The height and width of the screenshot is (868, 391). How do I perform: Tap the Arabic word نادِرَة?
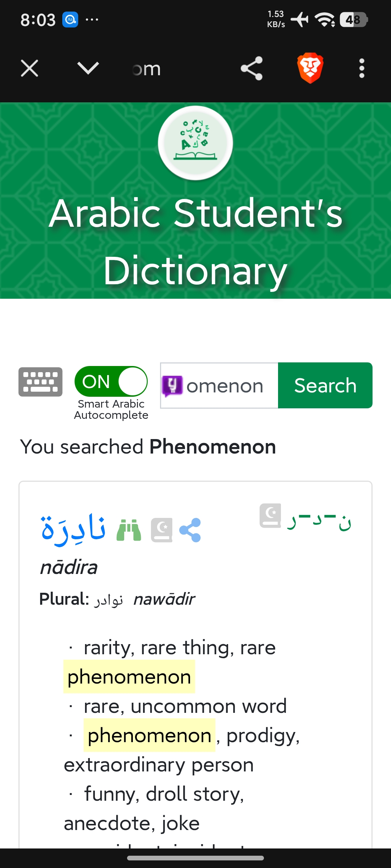pos(73,529)
